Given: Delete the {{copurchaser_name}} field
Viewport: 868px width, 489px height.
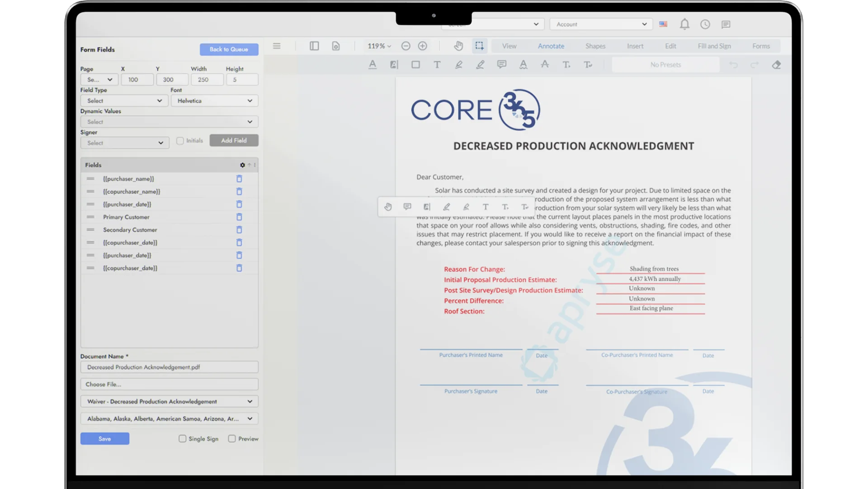Looking at the screenshot, I should (x=239, y=191).
